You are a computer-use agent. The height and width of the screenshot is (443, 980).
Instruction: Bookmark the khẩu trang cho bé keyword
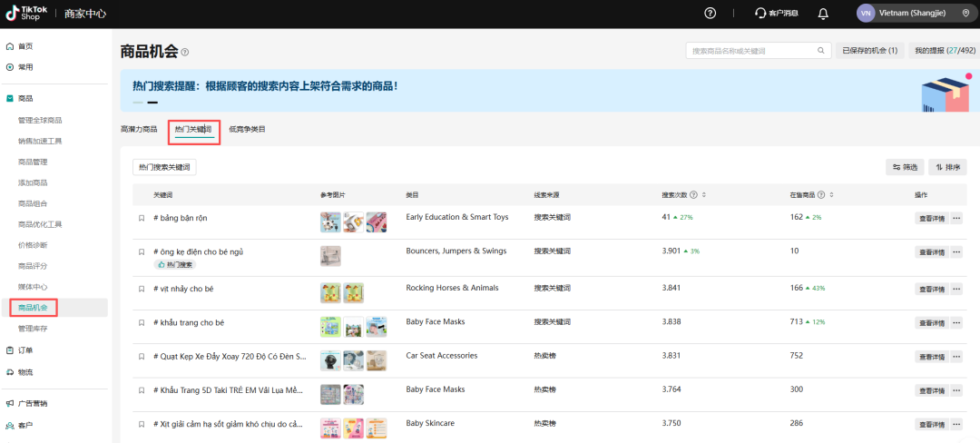(142, 322)
